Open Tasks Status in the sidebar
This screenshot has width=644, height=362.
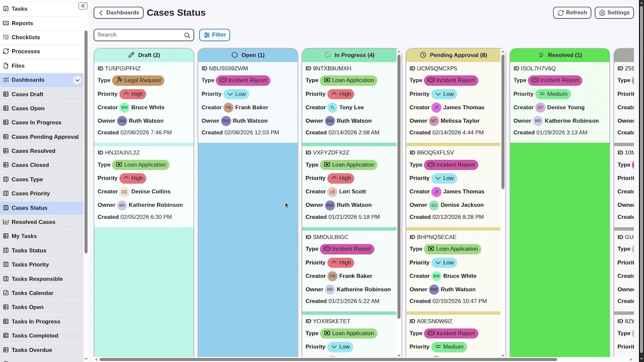tap(42, 250)
